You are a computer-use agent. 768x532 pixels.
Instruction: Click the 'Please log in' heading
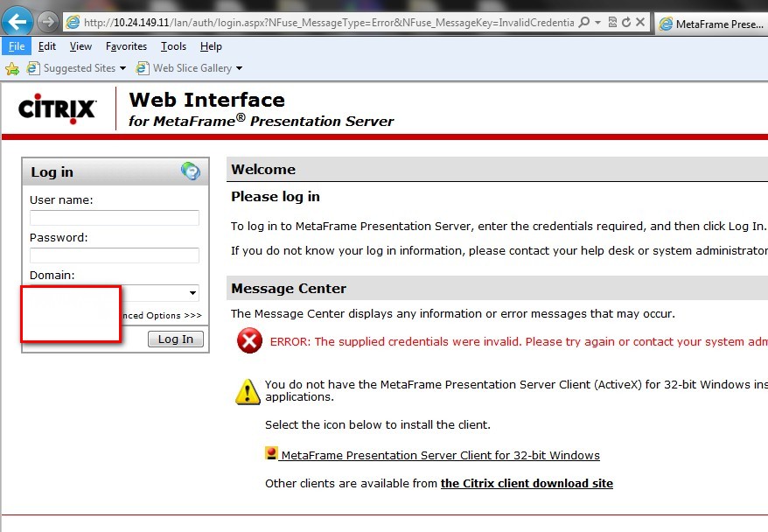[276, 197]
